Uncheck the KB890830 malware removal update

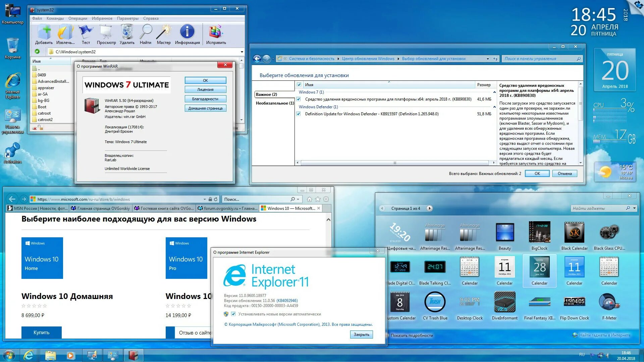point(299,99)
